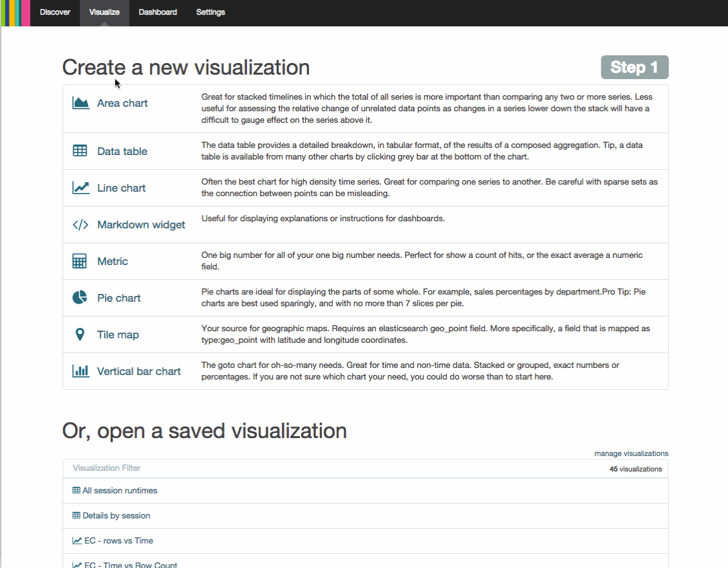The width and height of the screenshot is (728, 568).
Task: Click the Line chart icon
Action: click(x=80, y=188)
